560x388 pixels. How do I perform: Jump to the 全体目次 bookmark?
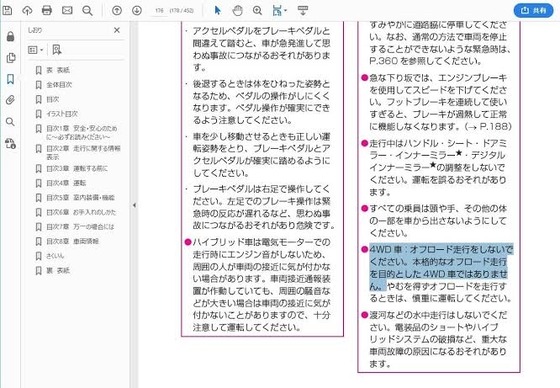(59, 85)
